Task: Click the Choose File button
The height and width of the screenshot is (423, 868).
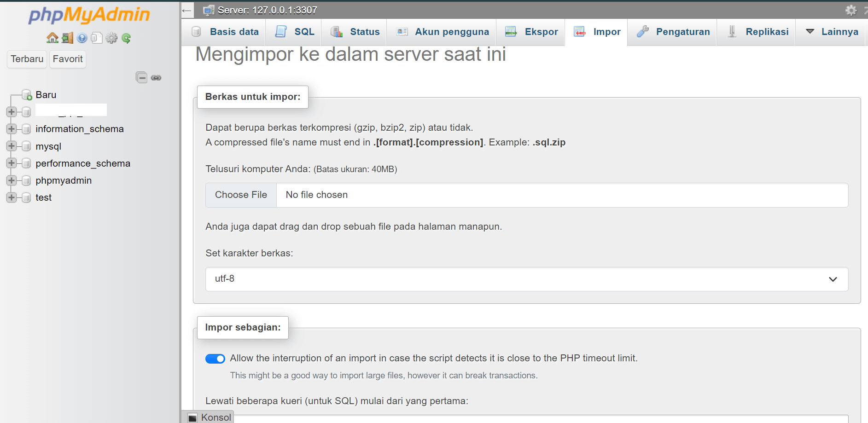Action: point(241,195)
